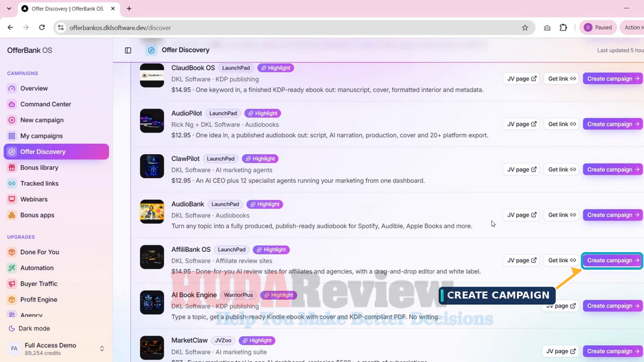Viewport: 644px width, 362px height.
Task: Open the JV page for AffiliBank OS
Action: 521,260
